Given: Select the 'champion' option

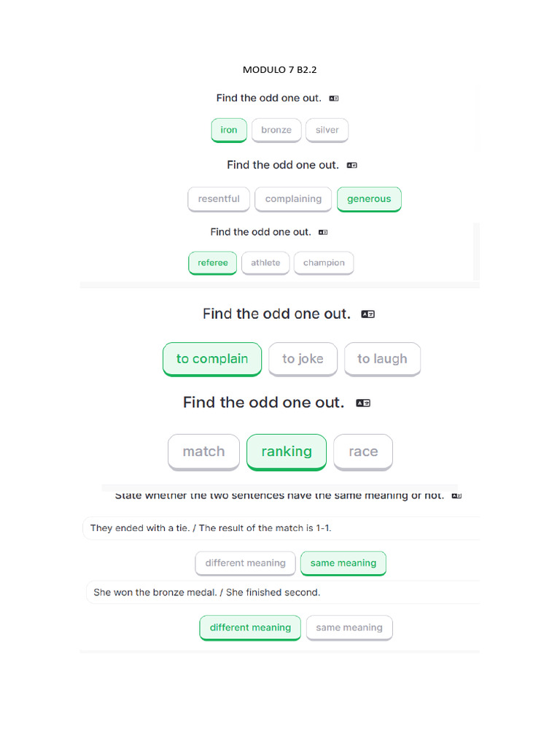Looking at the screenshot, I should tap(324, 263).
